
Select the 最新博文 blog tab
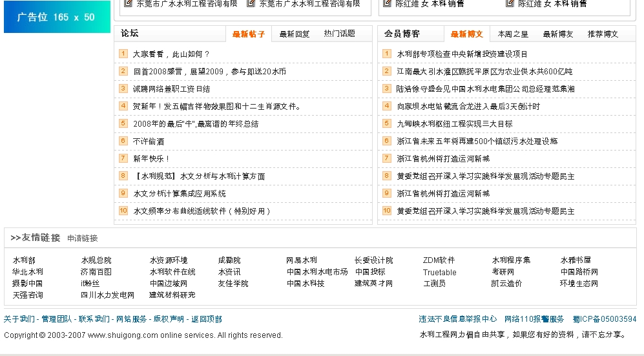(x=466, y=34)
